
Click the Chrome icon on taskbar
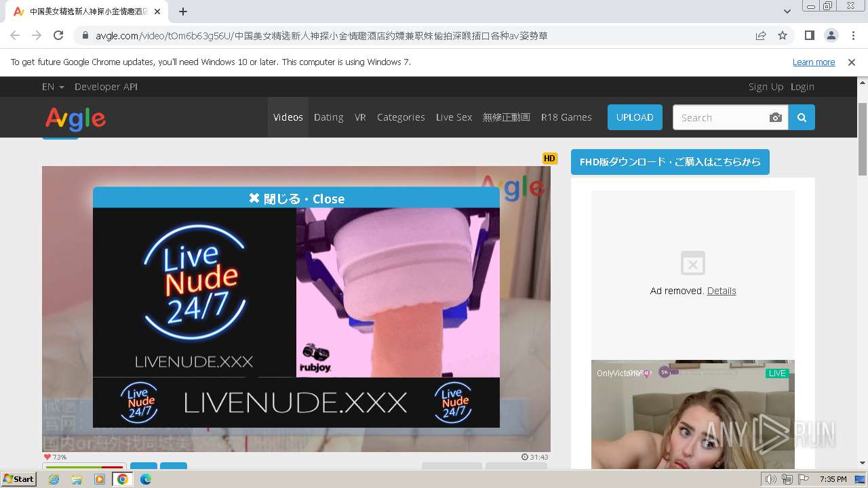point(123,479)
